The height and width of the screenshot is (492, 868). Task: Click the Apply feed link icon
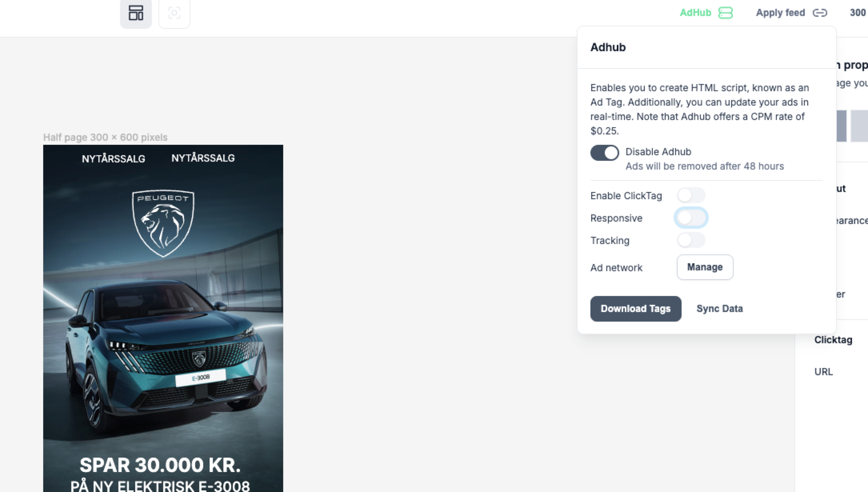point(820,13)
